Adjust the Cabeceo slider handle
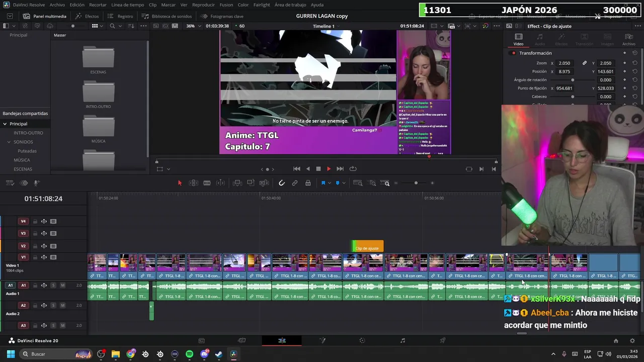This screenshot has height=362, width=644. [x=573, y=97]
